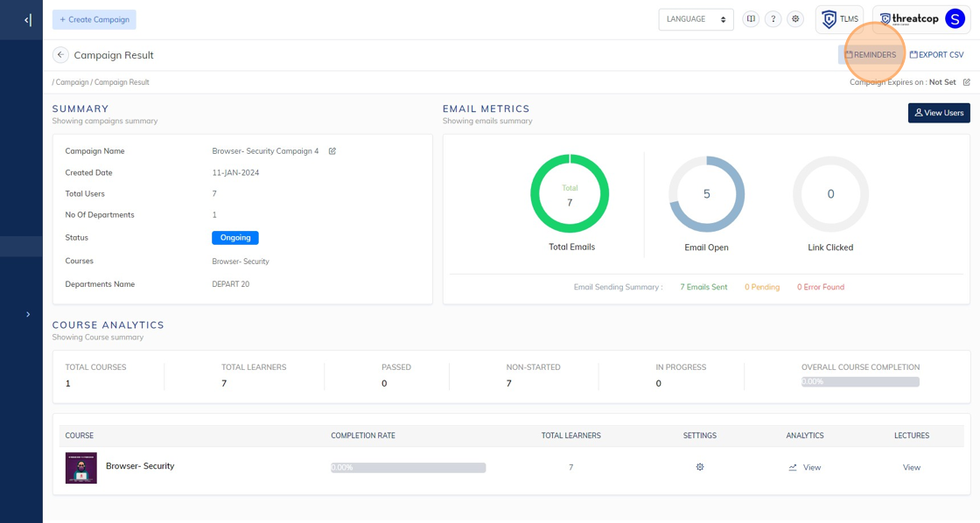This screenshot has width=980, height=523.
Task: Click the Courses value Browser- Security in the summary
Action: (x=241, y=261)
